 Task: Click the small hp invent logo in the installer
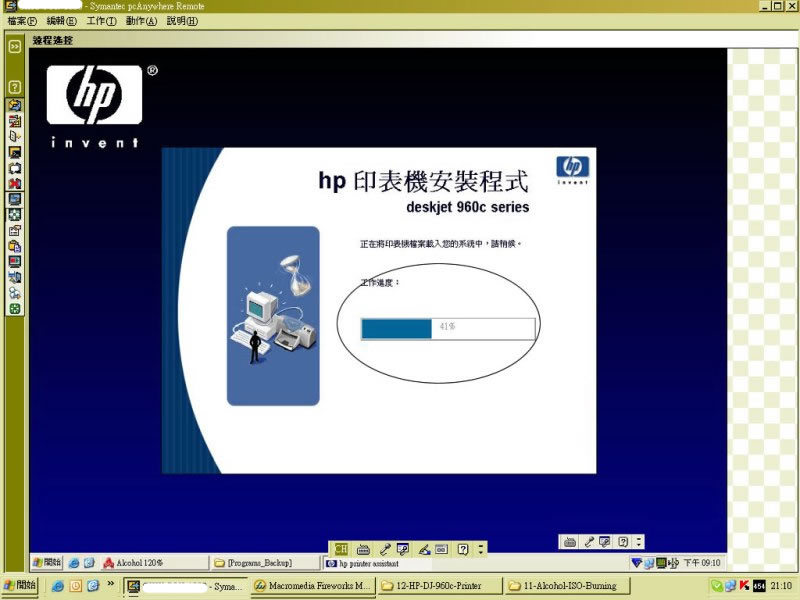pyautogui.click(x=572, y=170)
